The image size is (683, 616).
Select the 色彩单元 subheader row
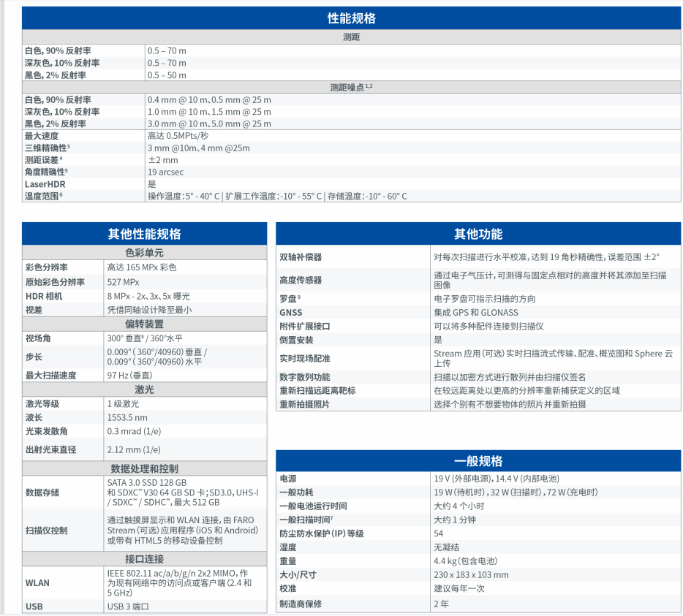click(x=144, y=253)
